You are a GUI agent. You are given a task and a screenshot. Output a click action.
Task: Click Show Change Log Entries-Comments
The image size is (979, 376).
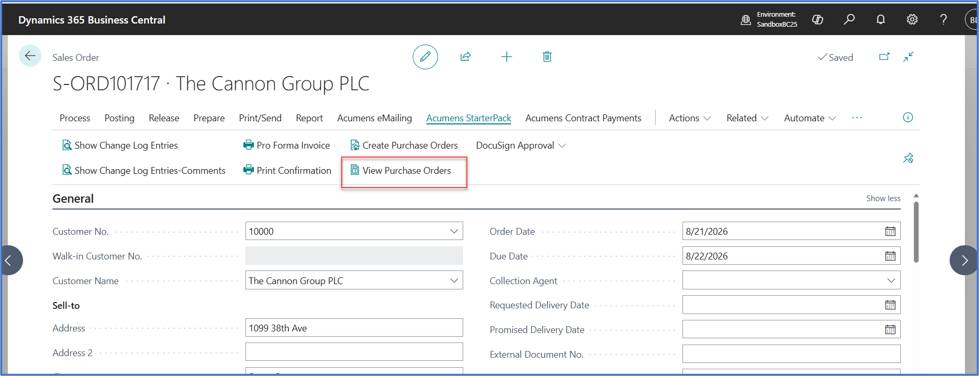point(144,171)
